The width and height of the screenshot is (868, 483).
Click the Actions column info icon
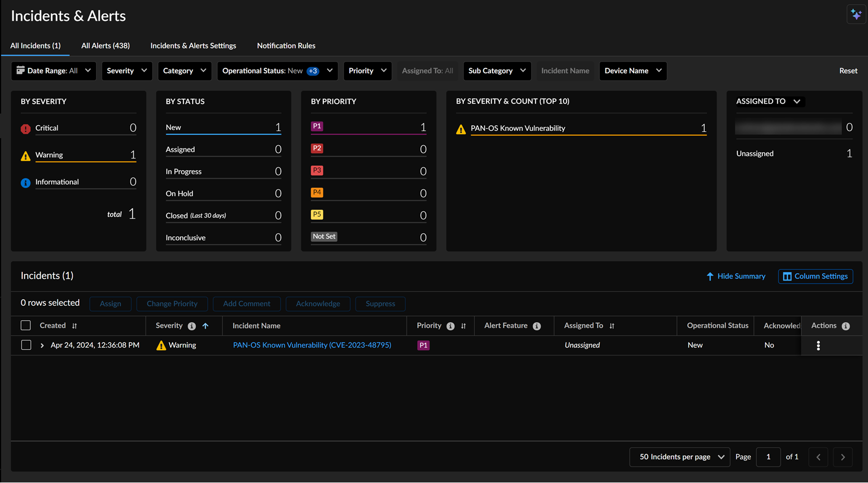846,326
